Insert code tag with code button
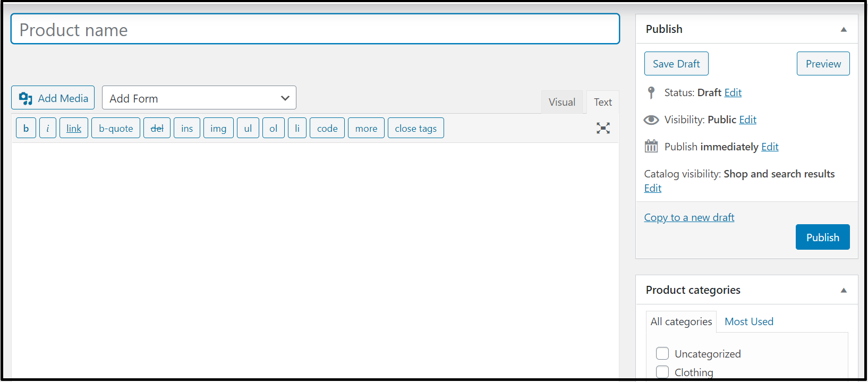868x382 pixels. [x=327, y=128]
